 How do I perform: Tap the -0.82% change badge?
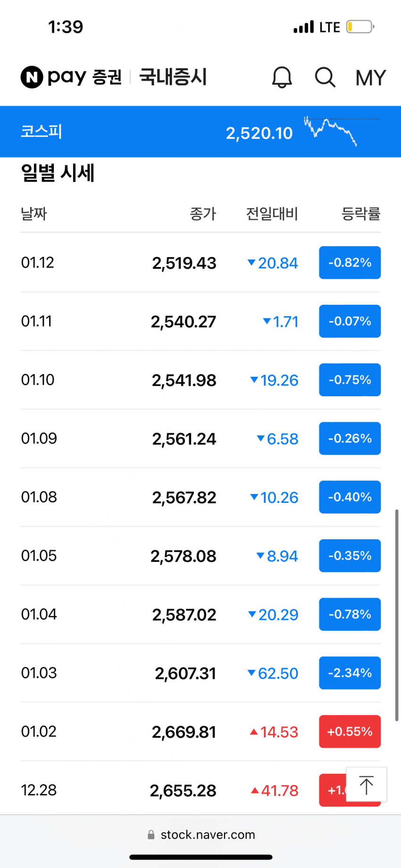pyautogui.click(x=350, y=263)
